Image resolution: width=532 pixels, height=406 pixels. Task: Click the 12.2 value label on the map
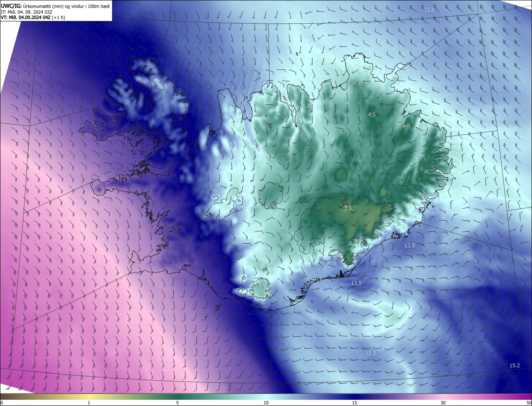429,10
